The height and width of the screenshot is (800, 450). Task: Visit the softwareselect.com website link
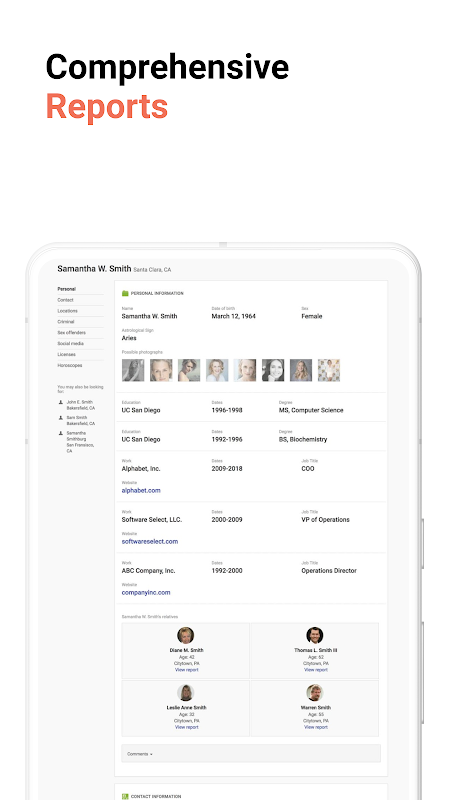(x=149, y=541)
